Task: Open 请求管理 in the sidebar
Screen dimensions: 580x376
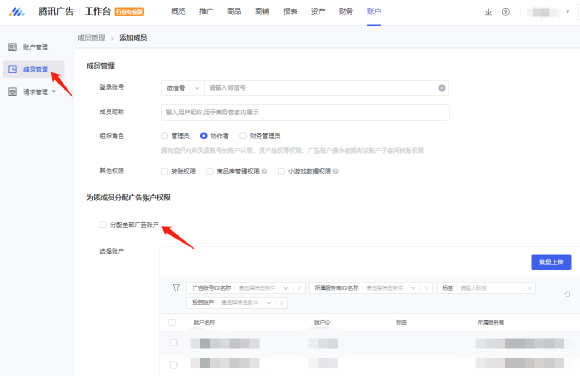Action: pos(36,92)
